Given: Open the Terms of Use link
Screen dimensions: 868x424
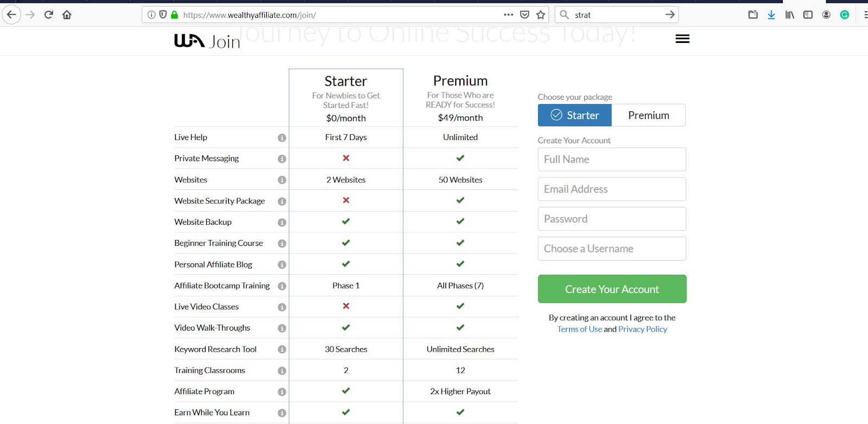Looking at the screenshot, I should tap(579, 329).
